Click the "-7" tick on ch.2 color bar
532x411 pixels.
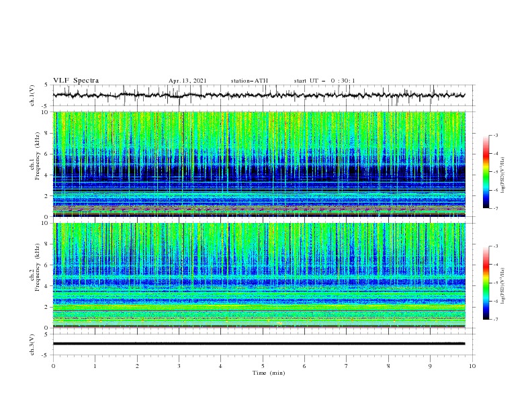496,320
